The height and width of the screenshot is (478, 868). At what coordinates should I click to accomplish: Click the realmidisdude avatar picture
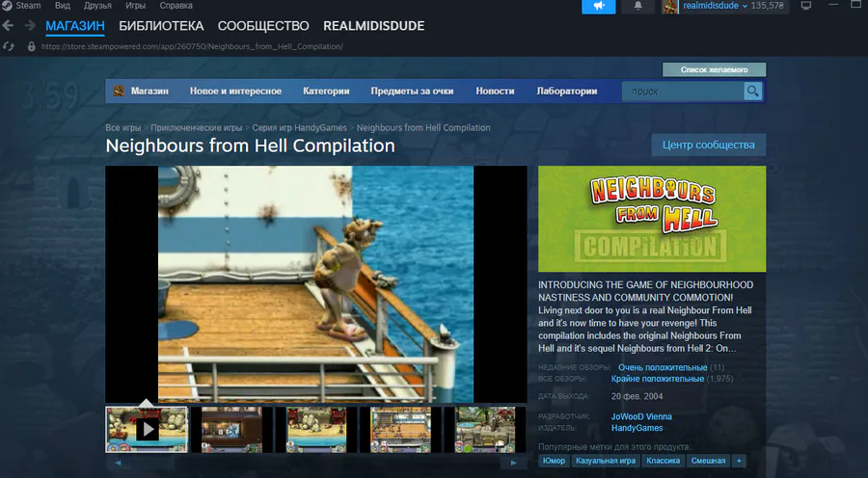pyautogui.click(x=670, y=7)
